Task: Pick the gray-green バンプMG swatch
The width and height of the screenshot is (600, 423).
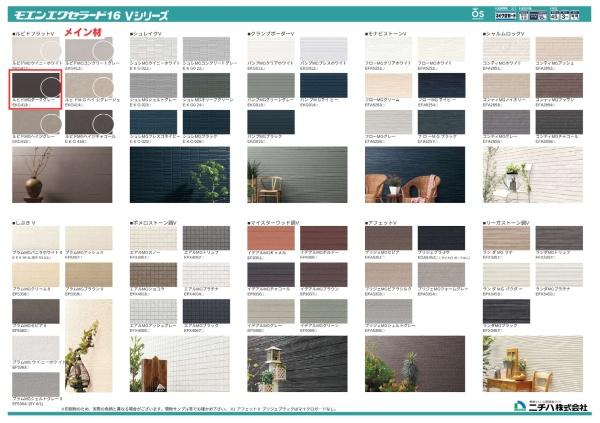Action: (x=271, y=85)
